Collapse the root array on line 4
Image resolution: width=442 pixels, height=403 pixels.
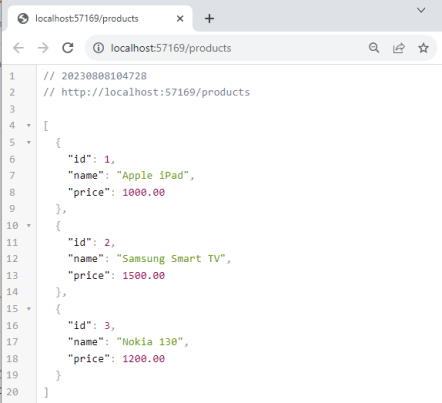tap(29, 126)
